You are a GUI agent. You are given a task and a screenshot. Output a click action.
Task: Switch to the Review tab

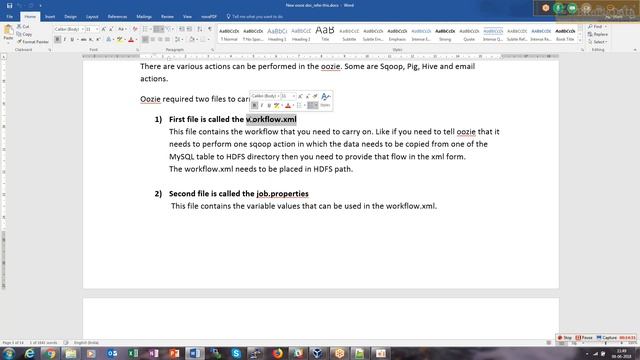pos(167,17)
